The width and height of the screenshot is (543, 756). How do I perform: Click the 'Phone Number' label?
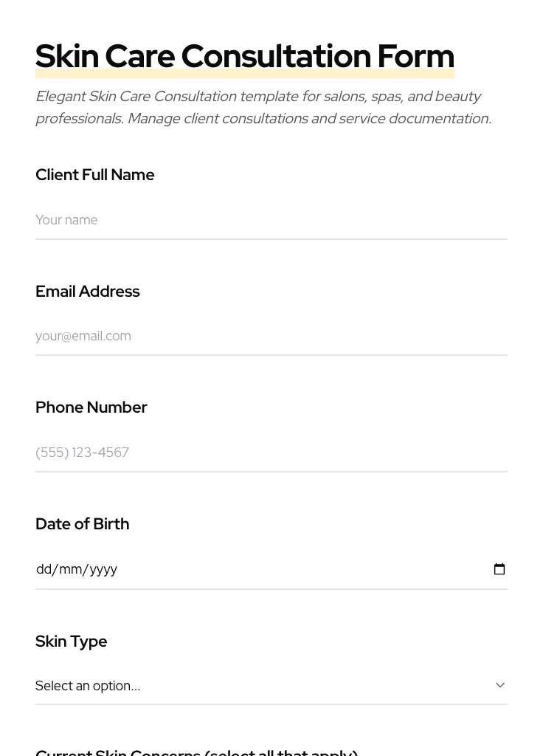(x=91, y=408)
